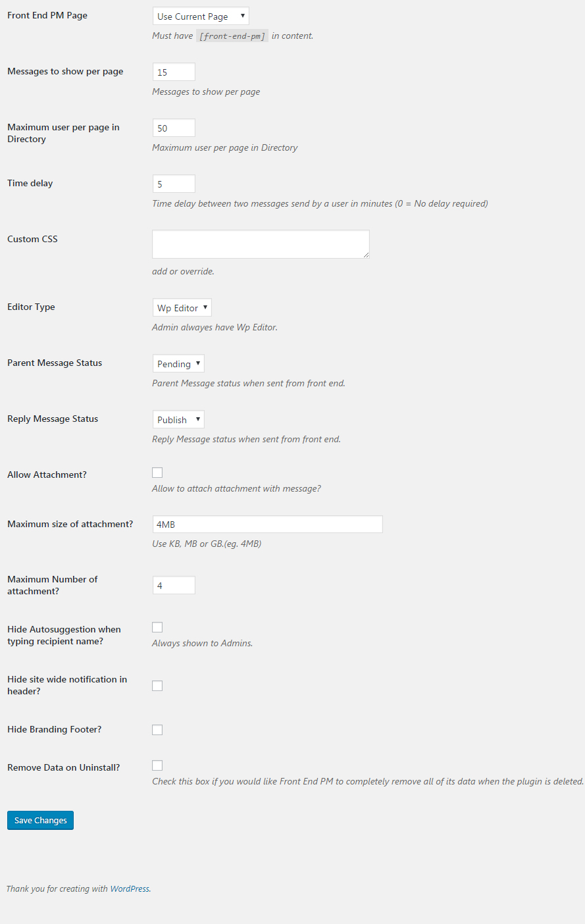Tick the Hide Autosuggestion checkbox

(157, 627)
